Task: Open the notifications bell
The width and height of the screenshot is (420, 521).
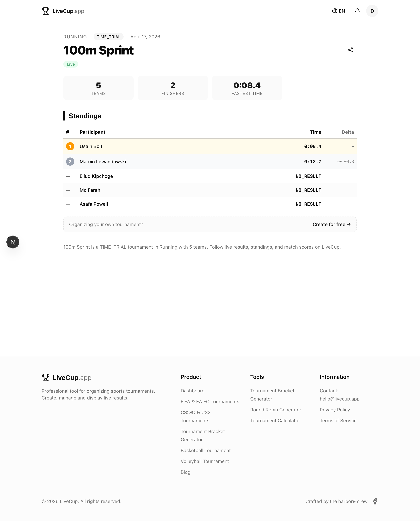Action: pos(357,11)
